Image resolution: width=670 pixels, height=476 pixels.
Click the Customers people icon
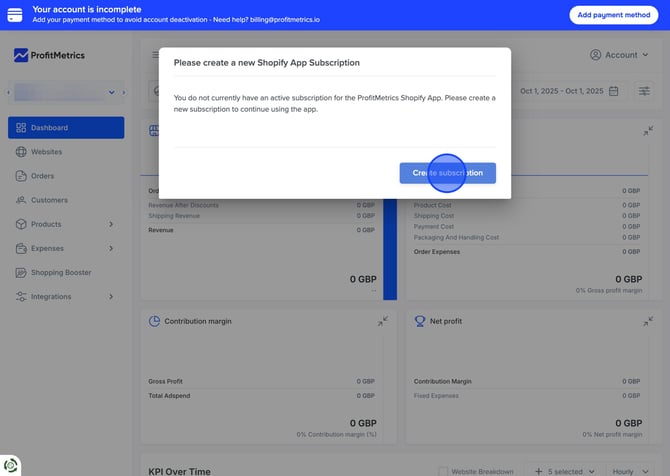(x=21, y=200)
